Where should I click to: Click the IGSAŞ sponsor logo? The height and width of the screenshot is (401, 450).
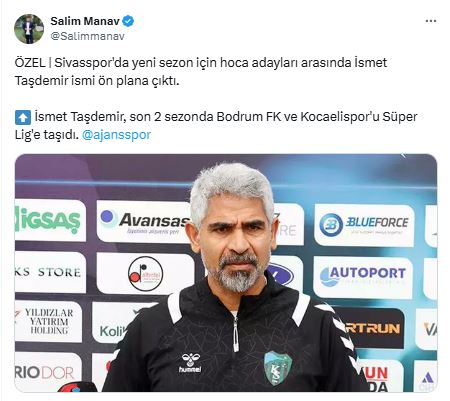pyautogui.click(x=50, y=220)
